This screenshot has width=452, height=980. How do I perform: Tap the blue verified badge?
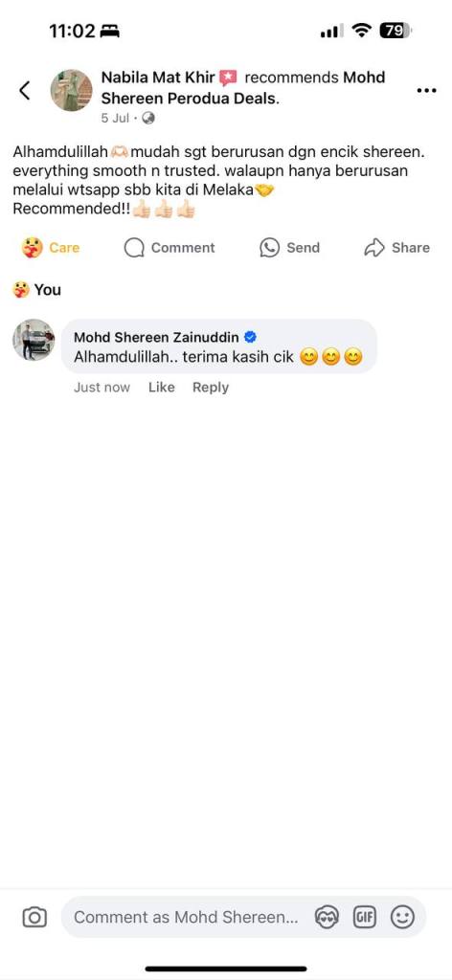click(250, 338)
